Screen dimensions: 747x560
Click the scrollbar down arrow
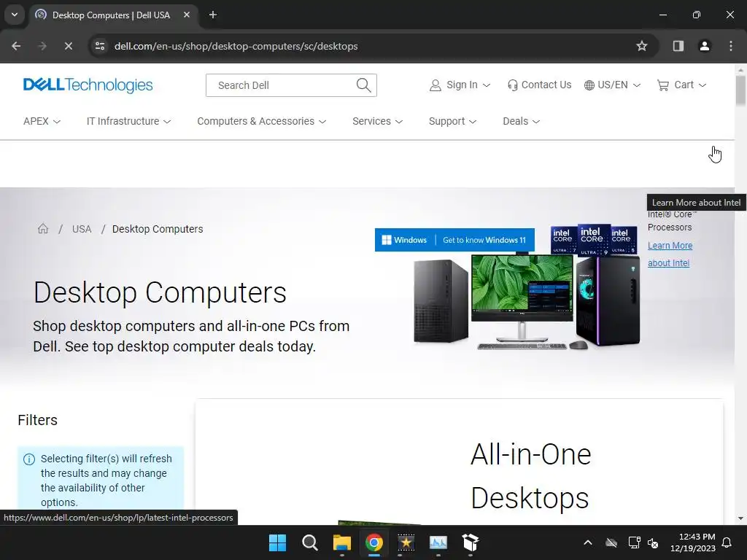[x=740, y=518]
